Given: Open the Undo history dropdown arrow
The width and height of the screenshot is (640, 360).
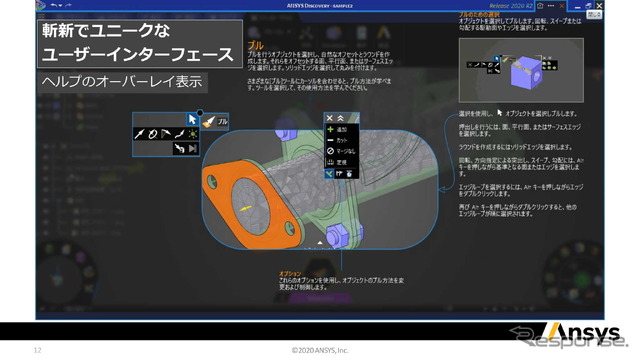Looking at the screenshot, I should click(x=60, y=6).
